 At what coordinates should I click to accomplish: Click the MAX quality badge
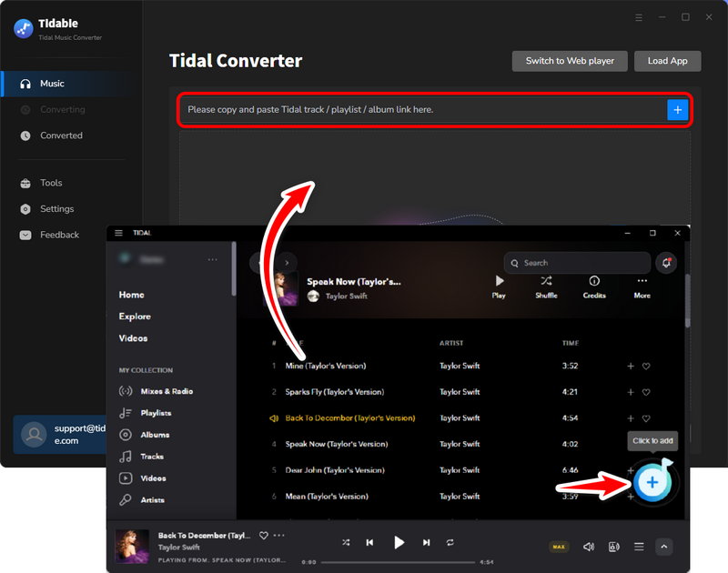[x=559, y=547]
